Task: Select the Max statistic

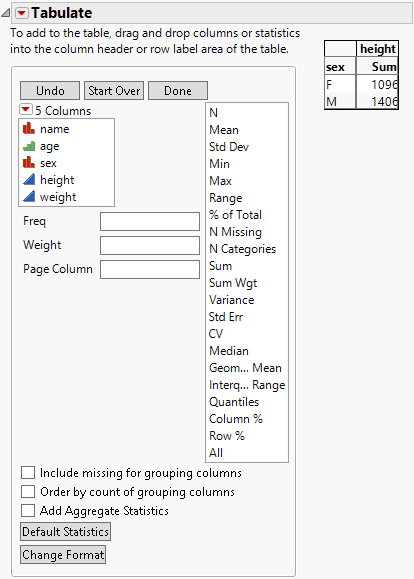Action: click(220, 181)
